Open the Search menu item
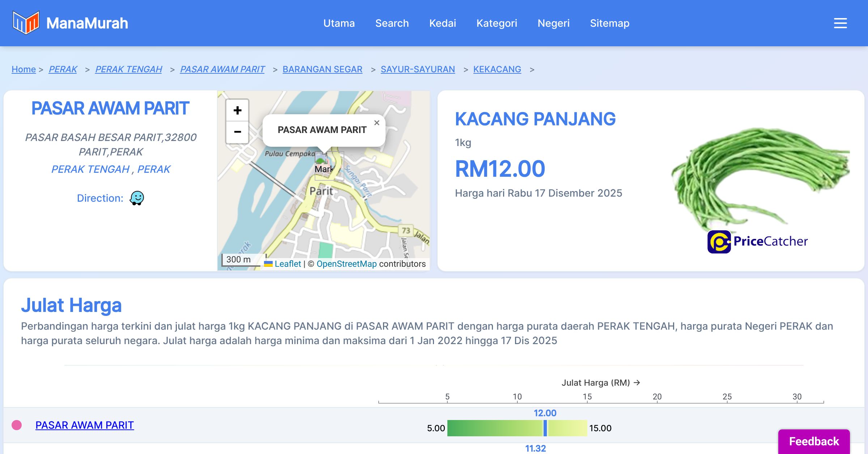This screenshot has width=868, height=454. [392, 23]
